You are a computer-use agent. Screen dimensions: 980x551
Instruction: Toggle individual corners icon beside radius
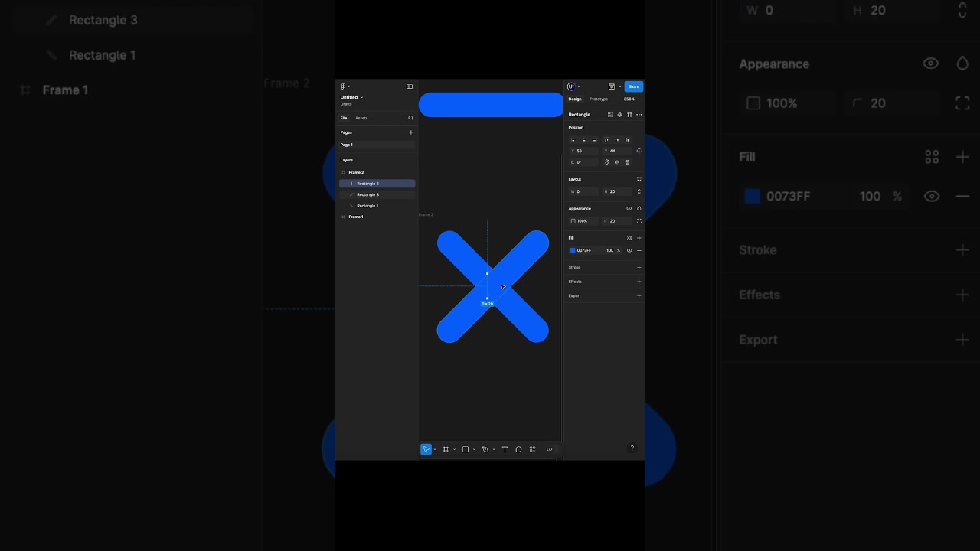[x=639, y=221]
